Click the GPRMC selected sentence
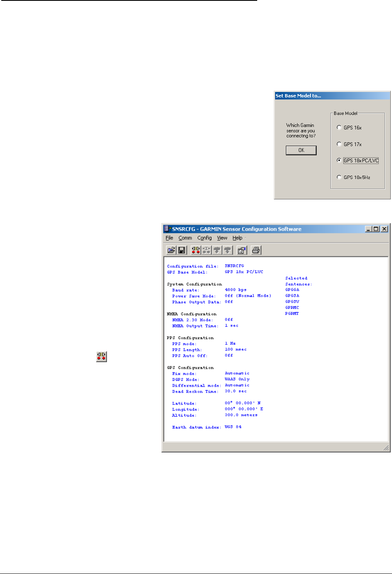Image resolution: width=392 pixels, height=574 pixels. [x=292, y=308]
